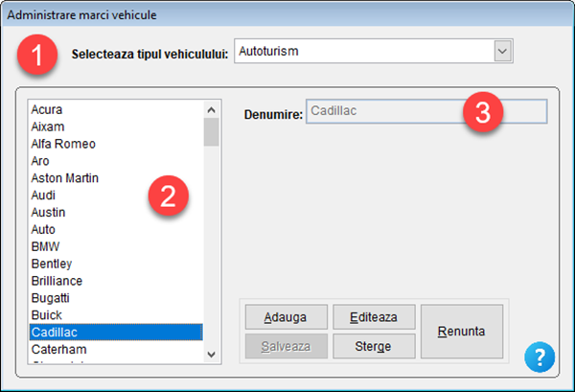Select Aixam in the brand list
Image resolution: width=575 pixels, height=392 pixels.
[x=116, y=127]
